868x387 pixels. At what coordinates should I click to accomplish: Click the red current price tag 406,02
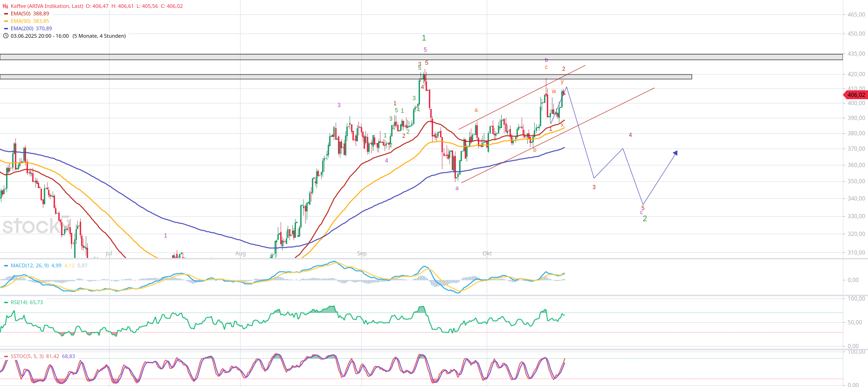[855, 95]
